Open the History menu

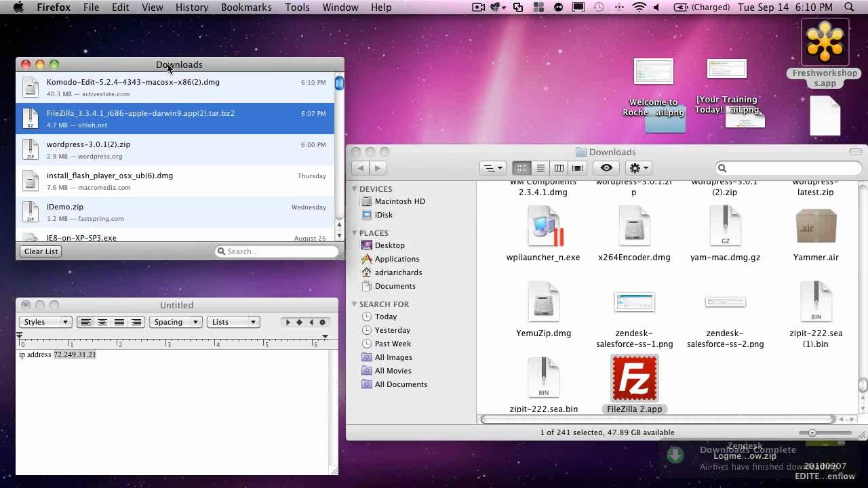pyautogui.click(x=192, y=7)
